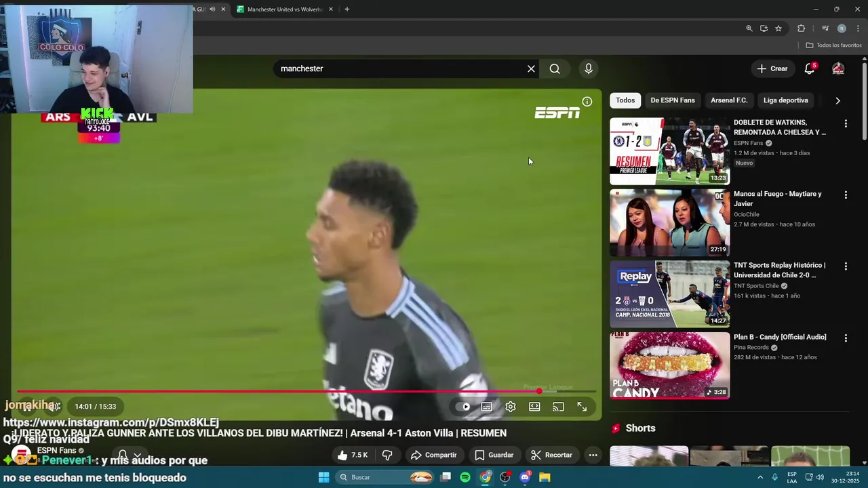
Task: Select the Todos filter chip
Action: tap(625, 100)
